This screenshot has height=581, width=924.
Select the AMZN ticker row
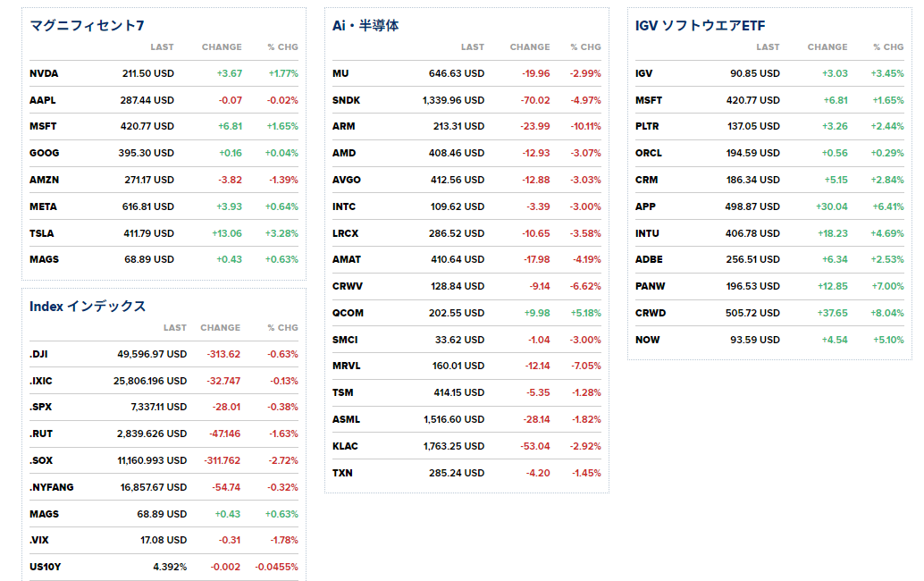(164, 180)
